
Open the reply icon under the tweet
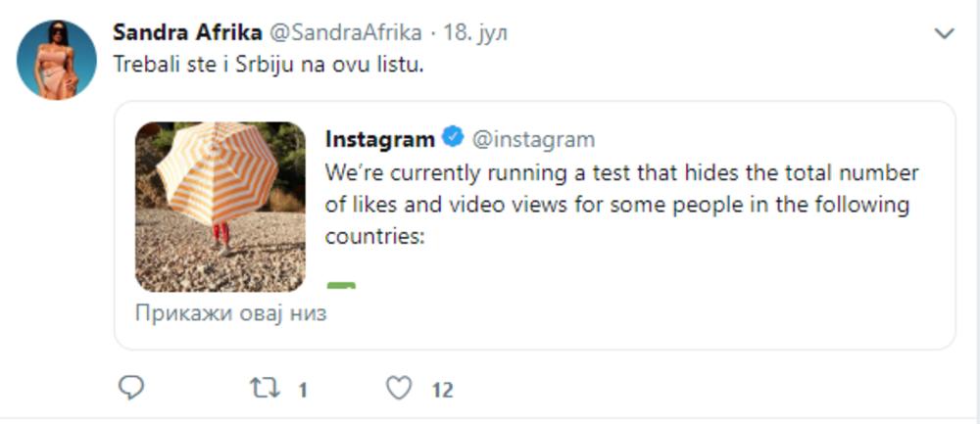(x=131, y=388)
